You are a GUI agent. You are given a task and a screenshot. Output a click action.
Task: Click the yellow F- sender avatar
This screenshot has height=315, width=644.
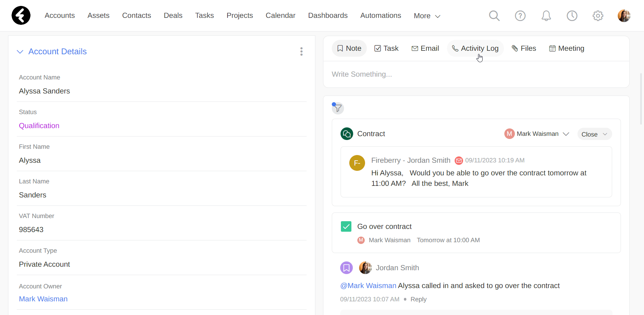[x=357, y=163]
